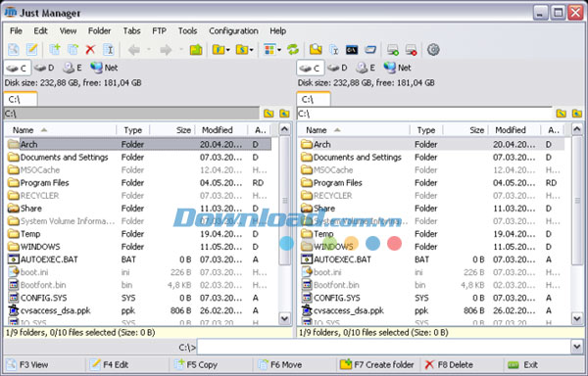Open the File menu

[16, 31]
